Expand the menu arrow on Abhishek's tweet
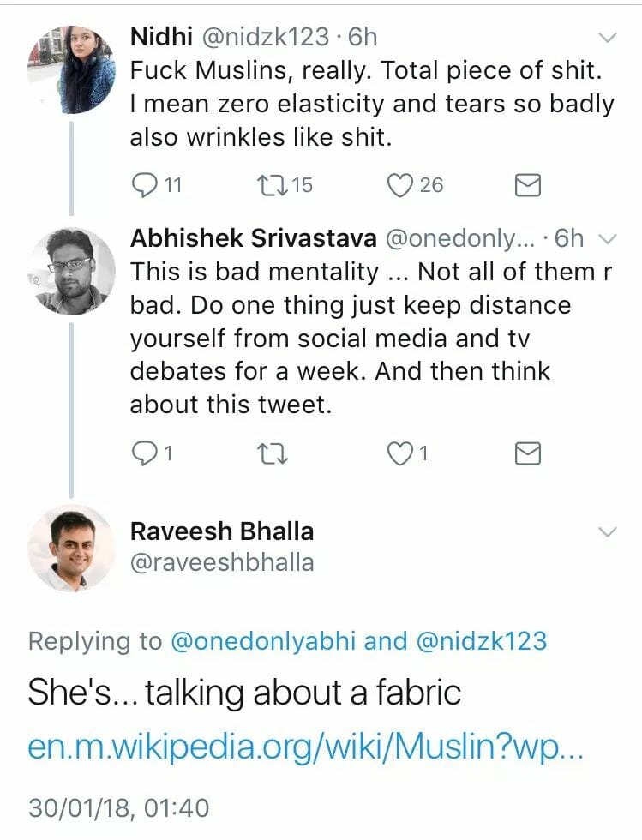The image size is (642, 840). pos(607,238)
